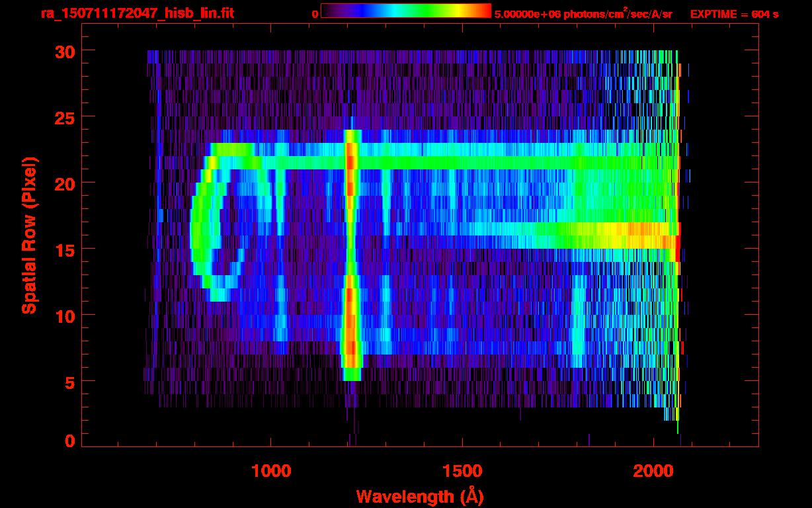Click the EXPTIME = 604 s text
The height and width of the screenshot is (508, 812).
pos(734,14)
